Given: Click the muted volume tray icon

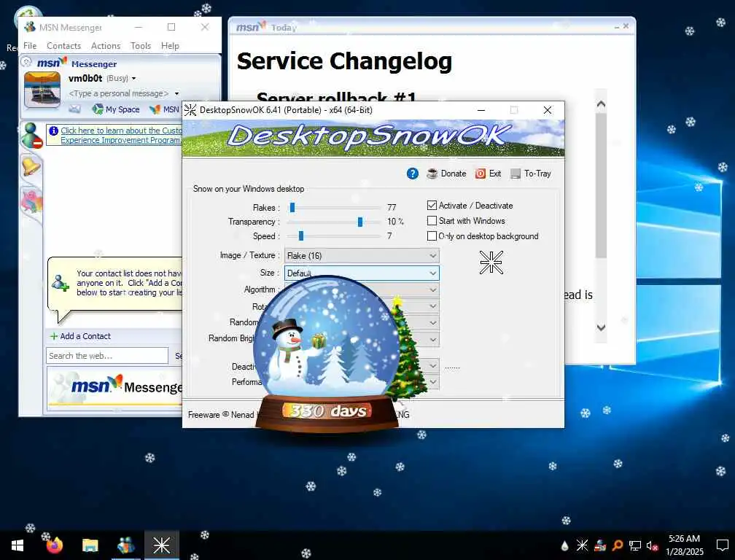Looking at the screenshot, I should 652,545.
